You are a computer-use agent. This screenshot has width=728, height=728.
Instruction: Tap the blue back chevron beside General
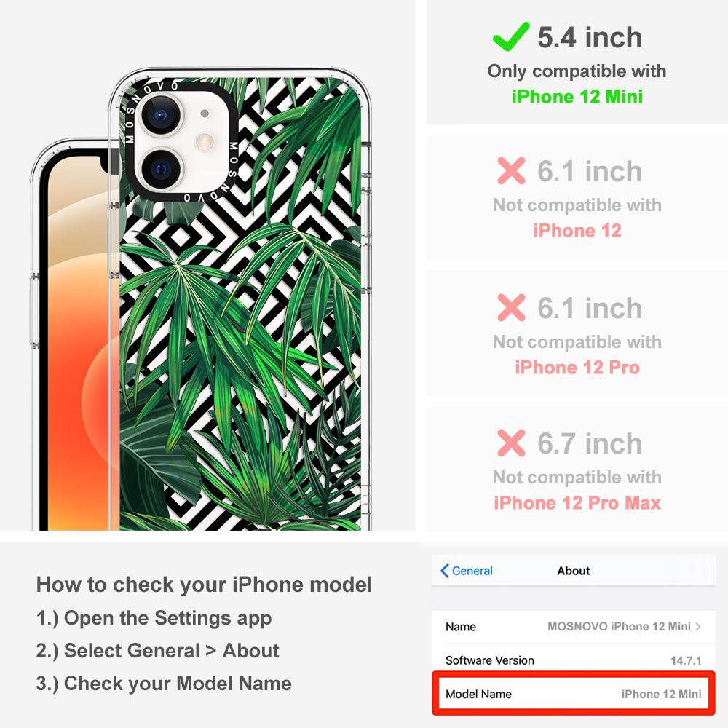point(444,571)
